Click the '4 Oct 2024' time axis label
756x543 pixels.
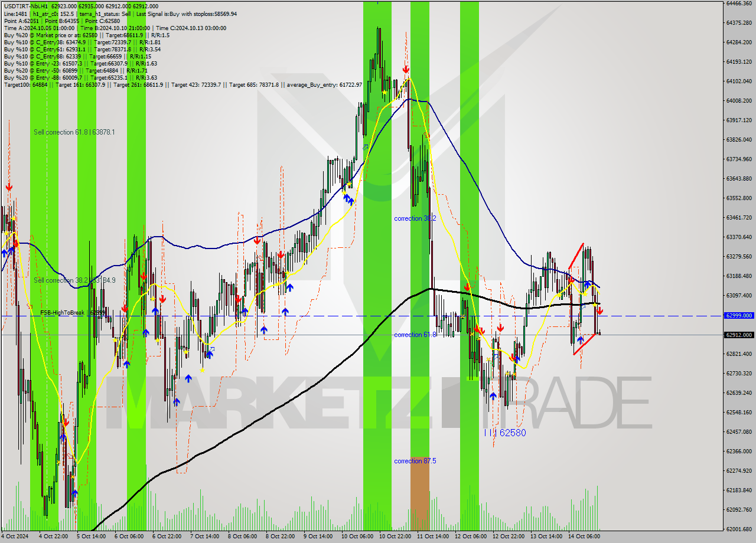(15, 537)
